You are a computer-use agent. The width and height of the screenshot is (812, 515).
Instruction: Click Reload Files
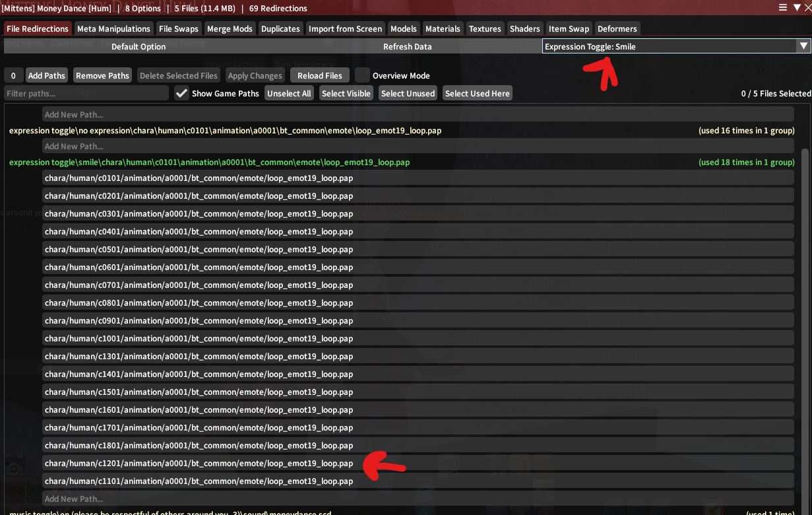click(x=319, y=76)
